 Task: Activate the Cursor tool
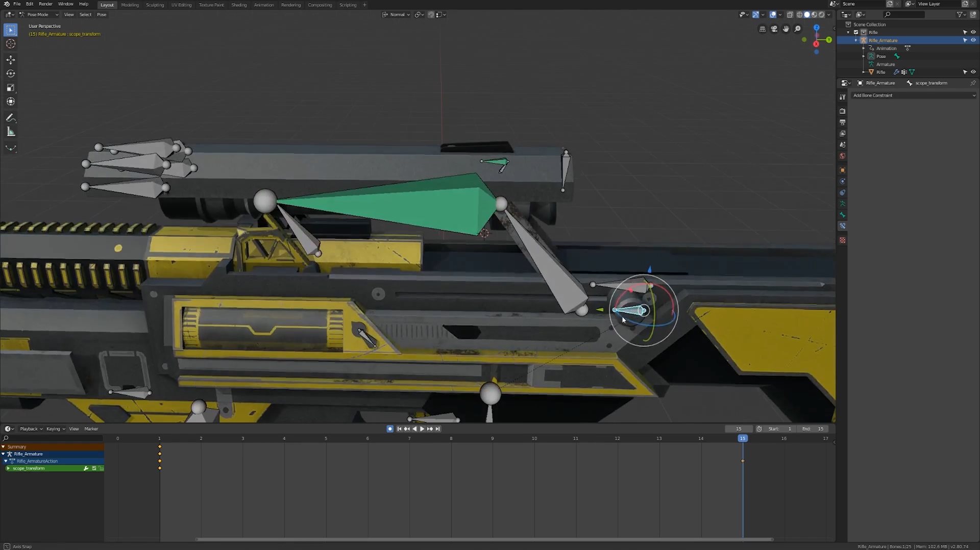10,44
